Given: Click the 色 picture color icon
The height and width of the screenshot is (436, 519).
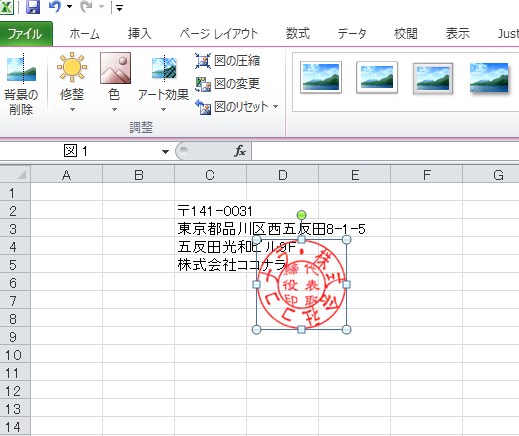Looking at the screenshot, I should click(115, 68).
